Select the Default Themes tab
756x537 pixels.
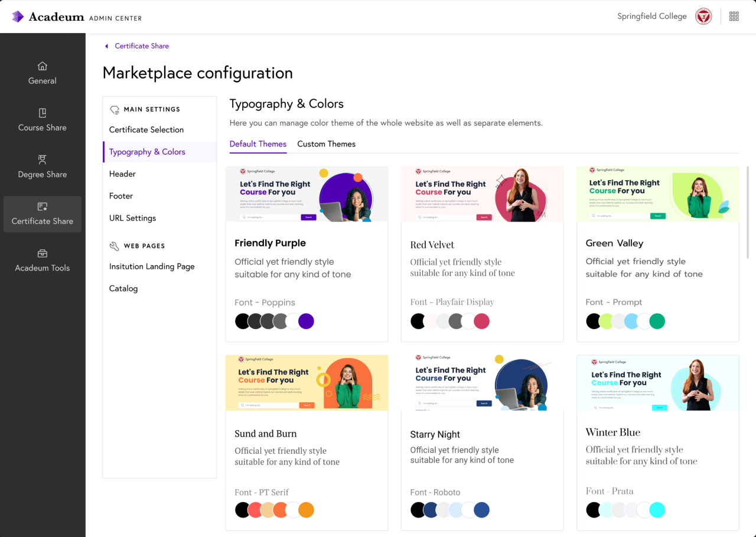pos(258,144)
